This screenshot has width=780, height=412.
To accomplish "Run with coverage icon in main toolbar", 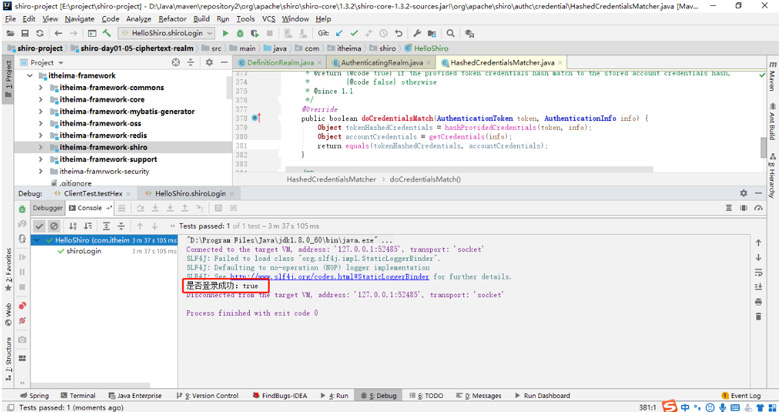I will click(255, 33).
